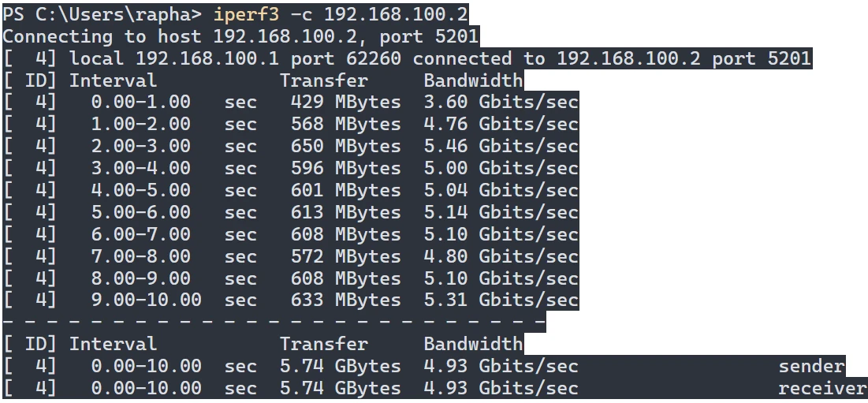The width and height of the screenshot is (868, 403).
Task: Click the 3.60 Gbits/sec bandwidth value
Action: (x=501, y=103)
